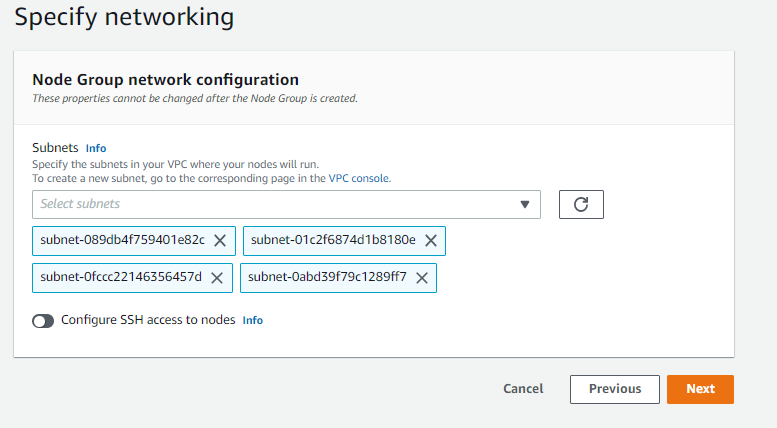Expand the Select subnets dropdown arrow
777x428 pixels.
(525, 204)
